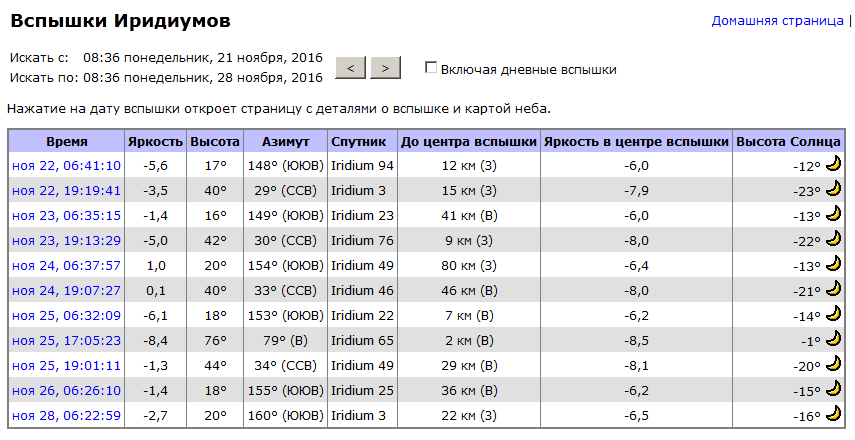
Task: Click moon icon in Iridium 76 row
Action: point(833,238)
